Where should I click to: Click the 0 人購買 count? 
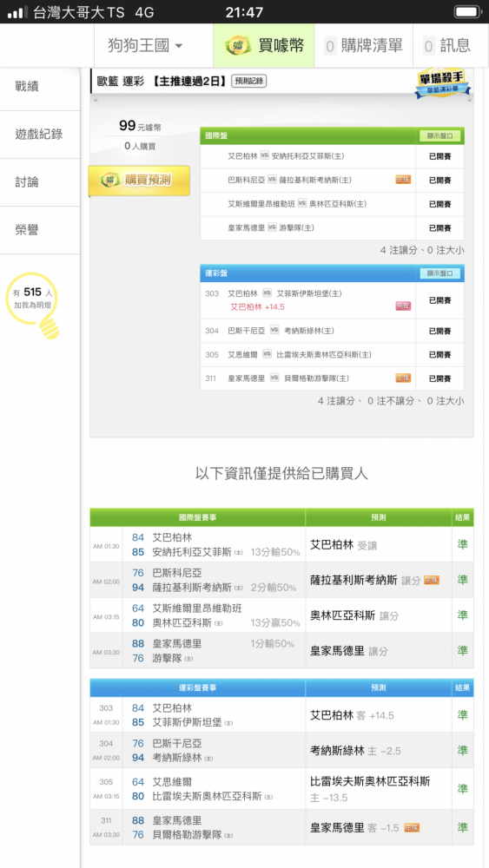[140, 147]
